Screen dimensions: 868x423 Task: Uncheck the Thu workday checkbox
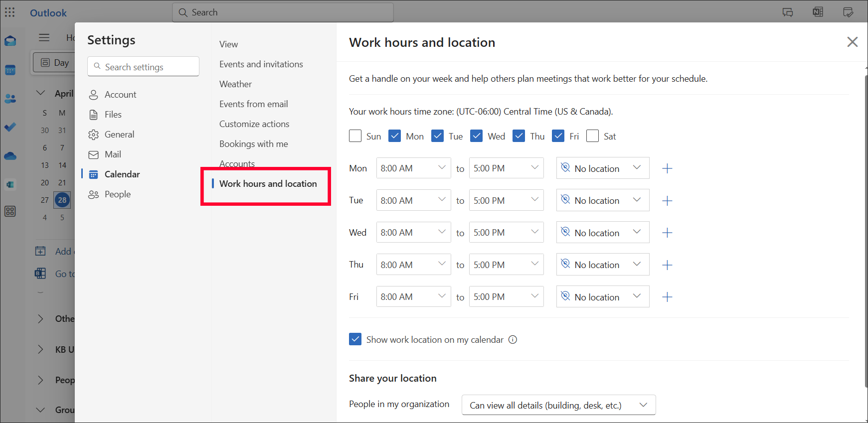[519, 136]
